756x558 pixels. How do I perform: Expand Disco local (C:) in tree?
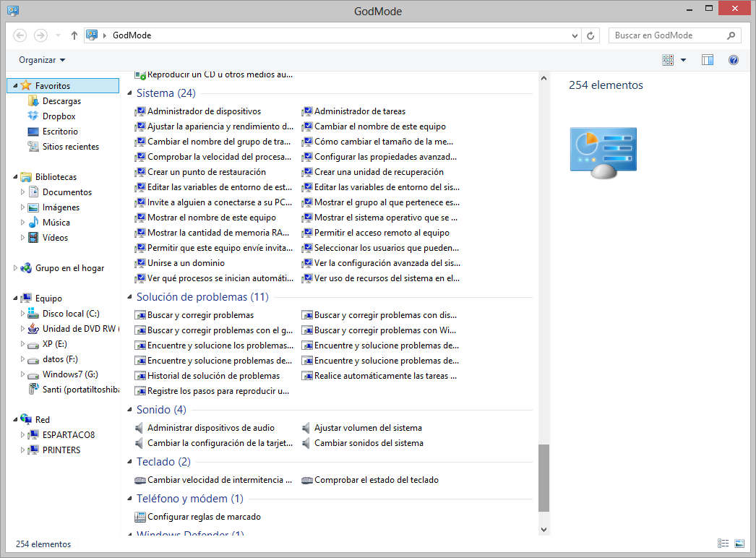coord(23,314)
